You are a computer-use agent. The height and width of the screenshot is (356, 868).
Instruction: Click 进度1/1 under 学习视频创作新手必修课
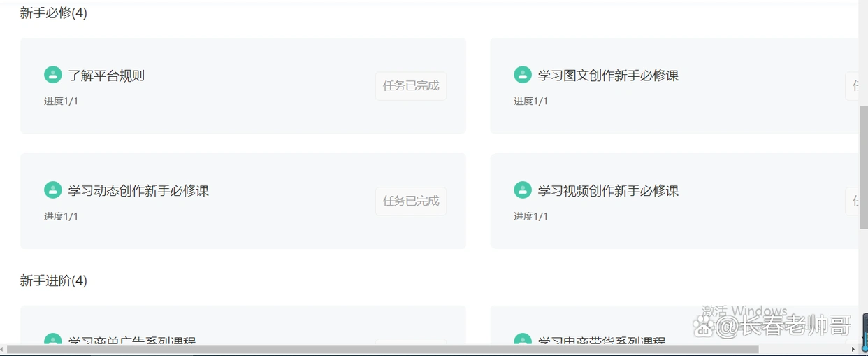tap(530, 216)
